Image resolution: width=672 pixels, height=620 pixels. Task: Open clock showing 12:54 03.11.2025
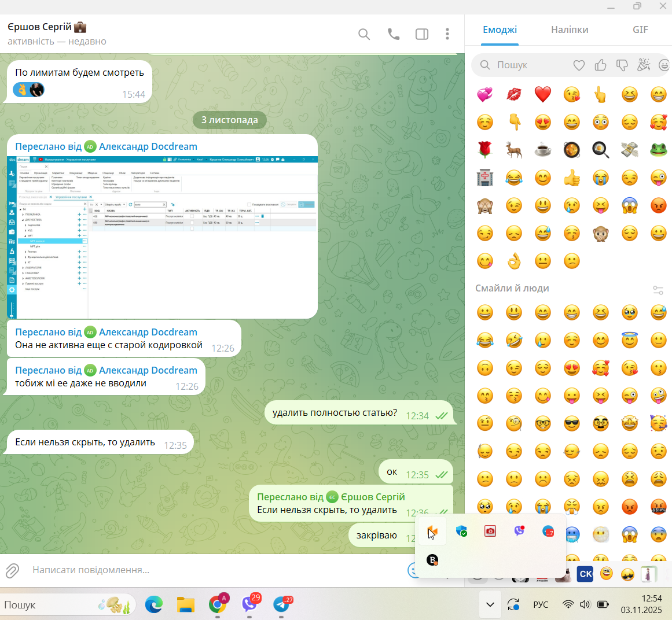pyautogui.click(x=641, y=604)
